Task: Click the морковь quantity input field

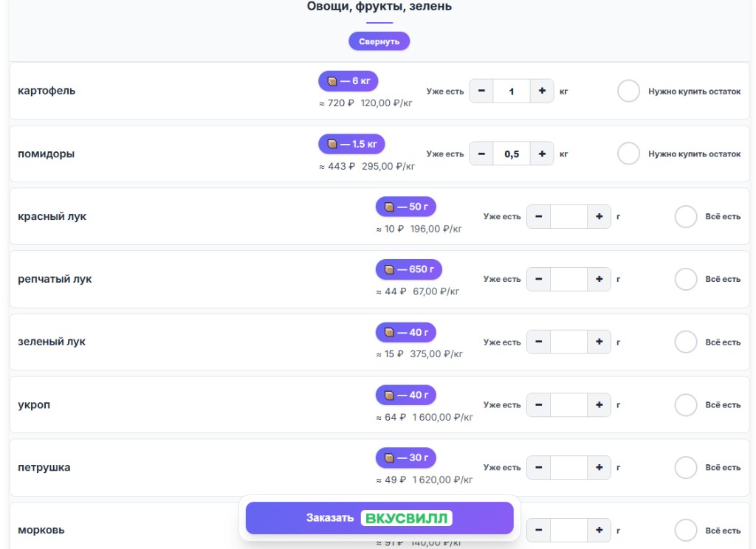Action: click(569, 531)
